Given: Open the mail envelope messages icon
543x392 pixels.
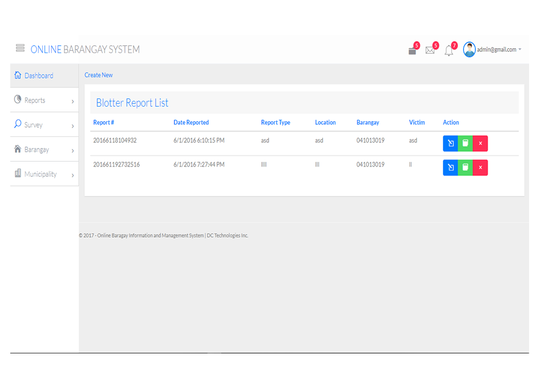Looking at the screenshot, I should (x=430, y=51).
